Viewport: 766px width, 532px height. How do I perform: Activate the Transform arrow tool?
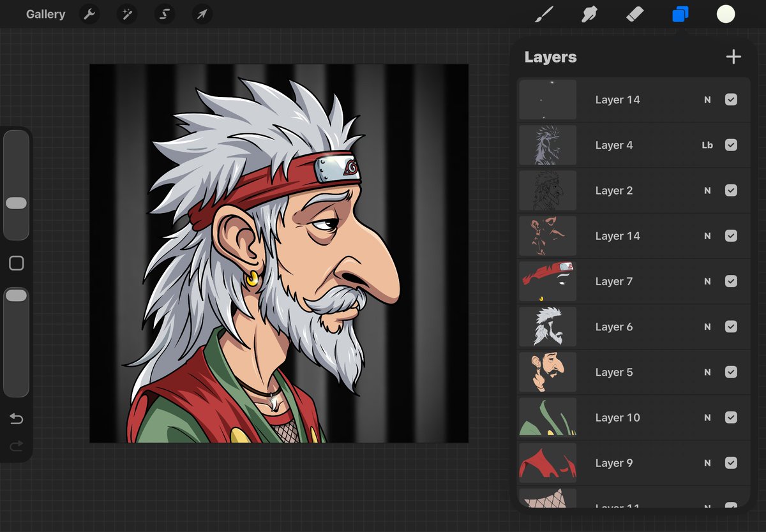(x=202, y=14)
